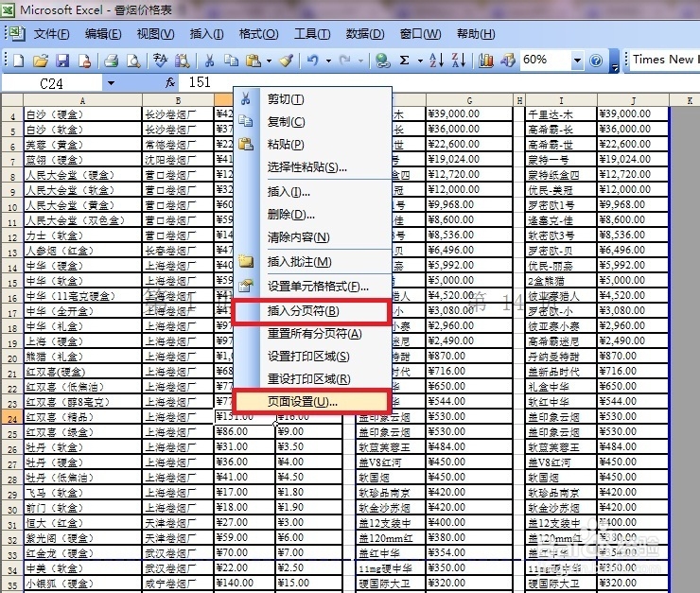This screenshot has height=593, width=700.
Task: Choose 插入批注(M) in the context menu
Action: (x=312, y=262)
